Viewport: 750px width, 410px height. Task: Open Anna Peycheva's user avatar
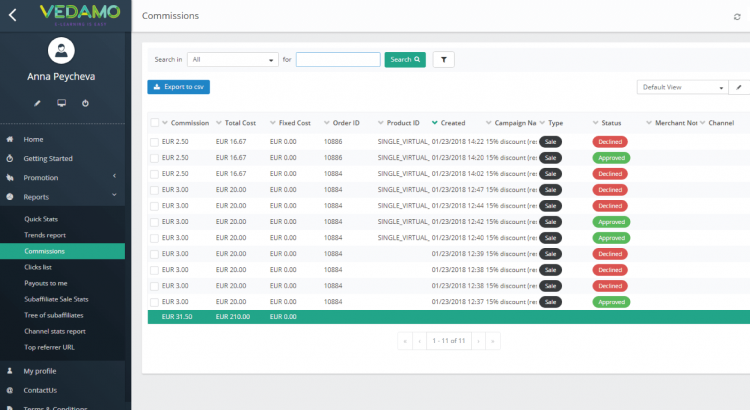click(61, 50)
